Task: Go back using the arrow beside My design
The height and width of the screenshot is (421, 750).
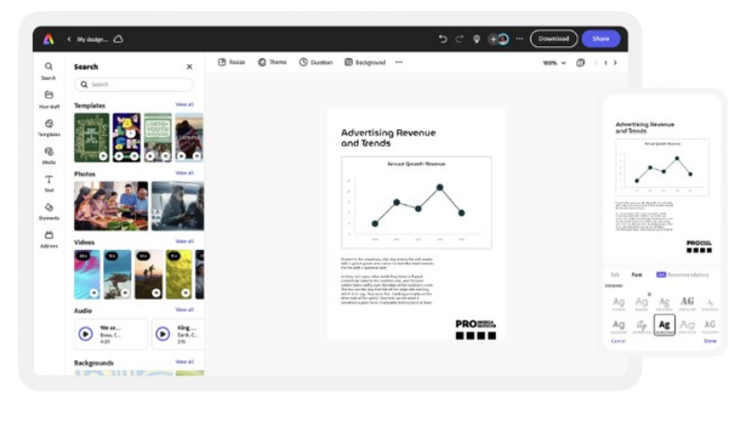Action: (69, 39)
